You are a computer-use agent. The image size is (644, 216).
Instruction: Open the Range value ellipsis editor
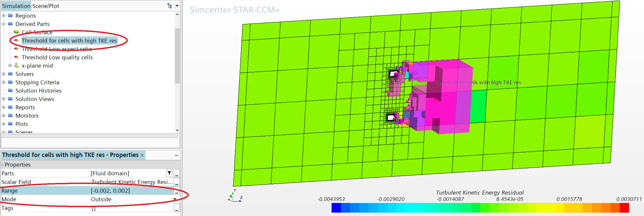[x=177, y=191]
